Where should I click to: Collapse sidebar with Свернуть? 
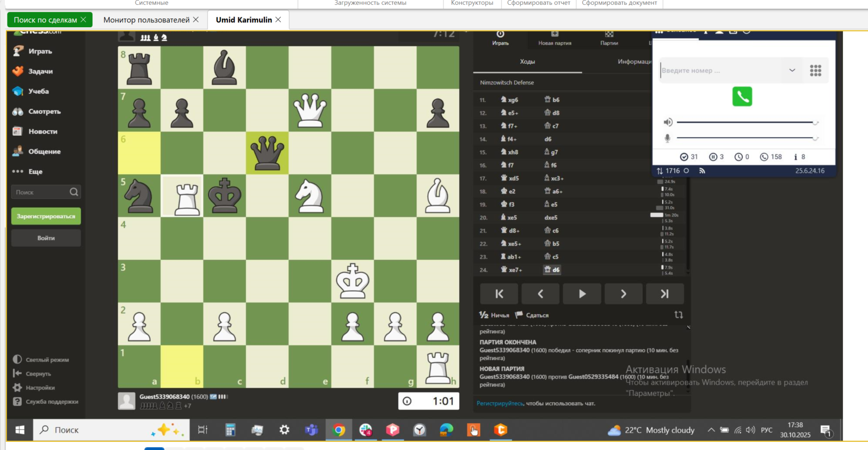tap(32, 374)
